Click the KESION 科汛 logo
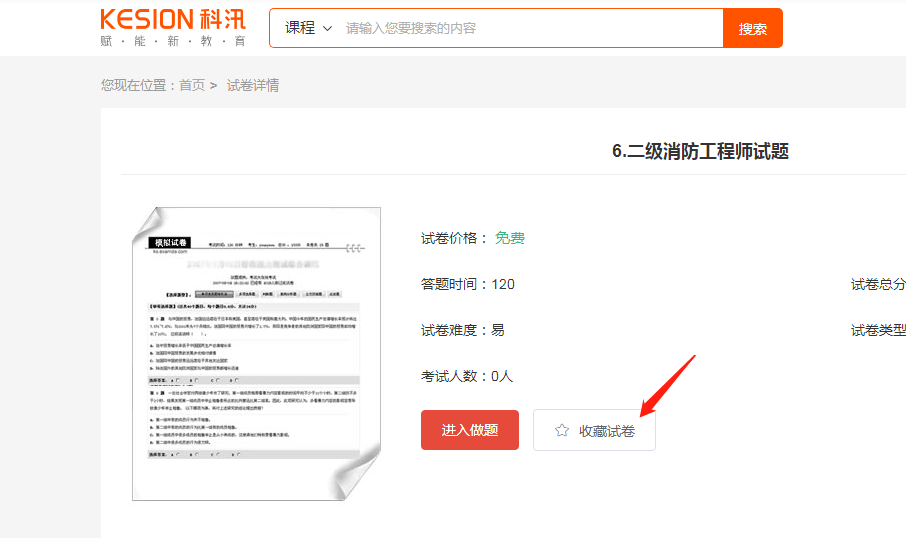Image resolution: width=906 pixels, height=538 pixels. click(x=172, y=19)
